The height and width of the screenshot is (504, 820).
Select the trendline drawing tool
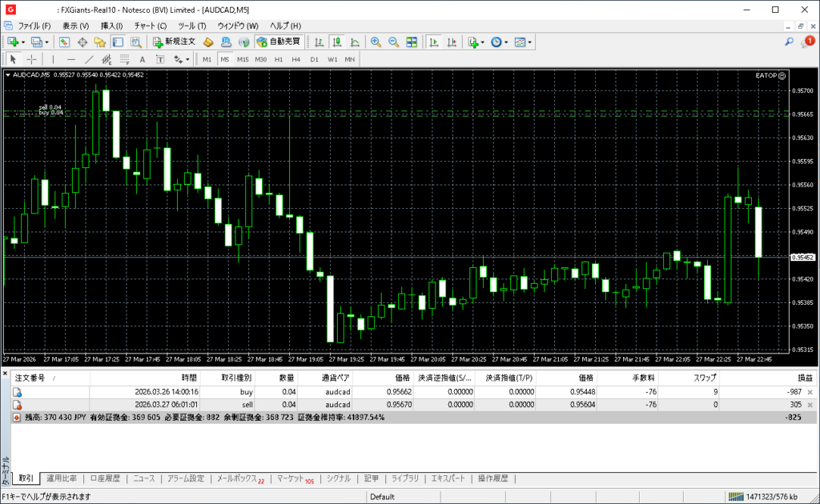pos(89,59)
